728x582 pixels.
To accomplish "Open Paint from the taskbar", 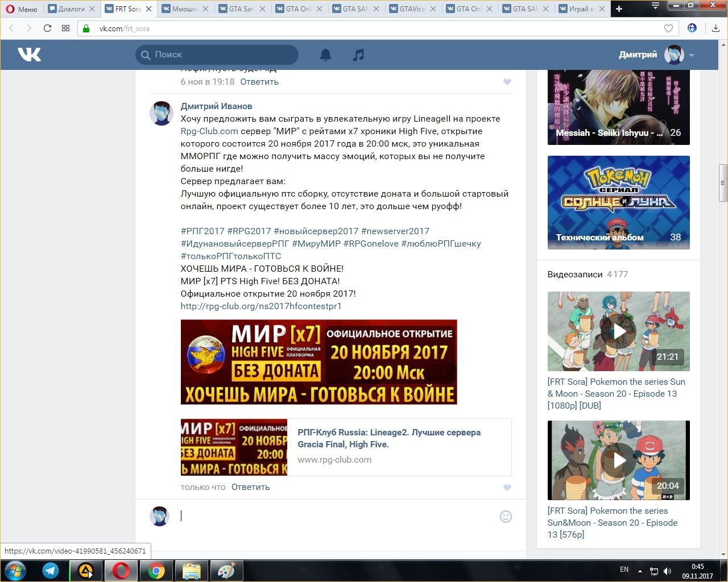I will 226,571.
